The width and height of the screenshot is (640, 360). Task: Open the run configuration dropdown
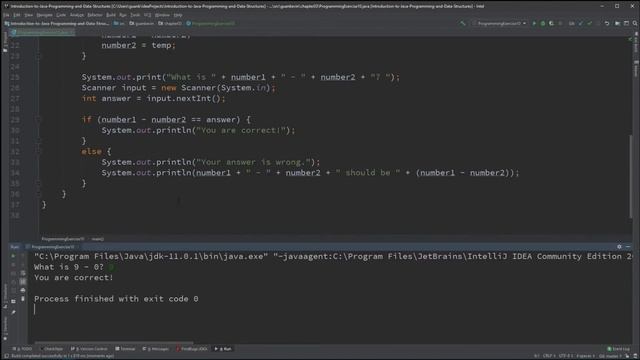pyautogui.click(x=499, y=24)
